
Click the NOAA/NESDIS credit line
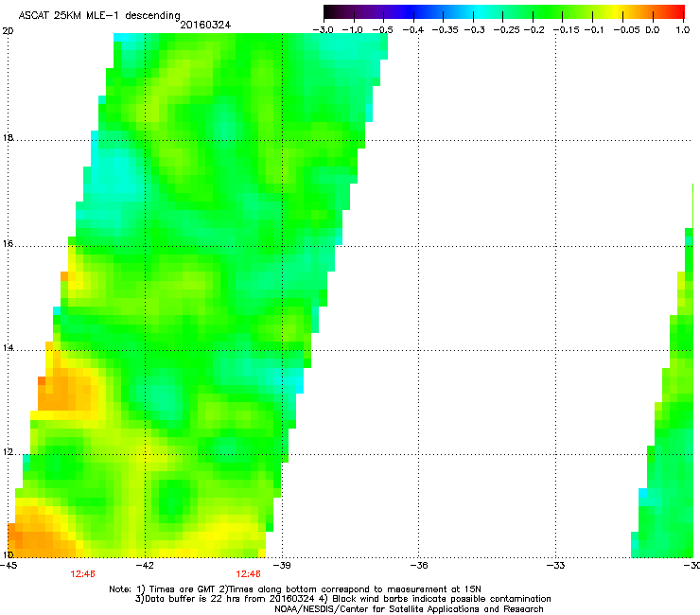(409, 608)
